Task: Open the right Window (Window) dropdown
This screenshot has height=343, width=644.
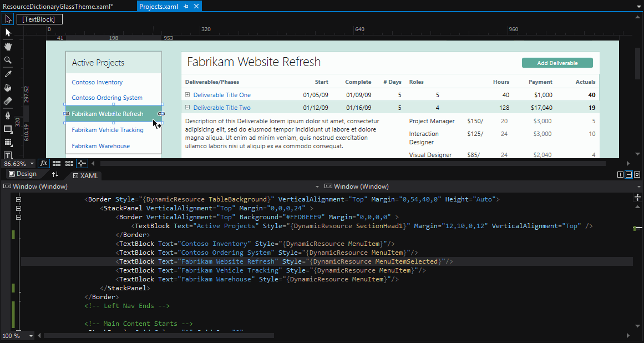Action: tap(638, 186)
